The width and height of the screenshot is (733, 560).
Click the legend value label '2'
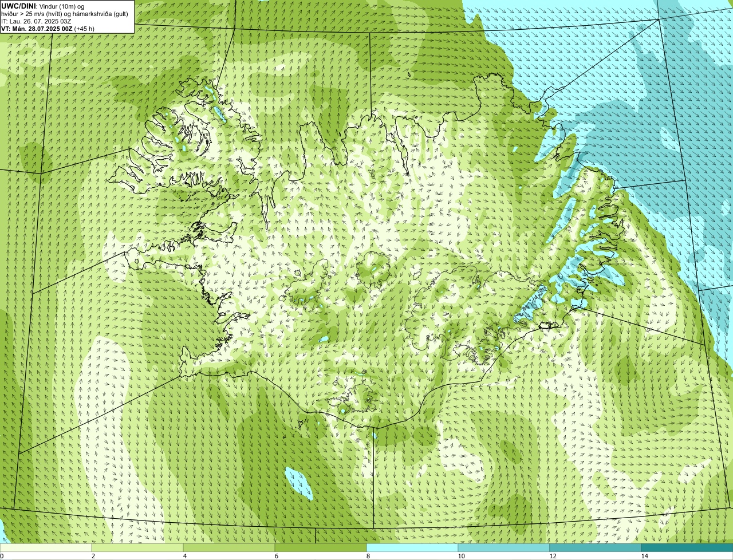click(93, 556)
